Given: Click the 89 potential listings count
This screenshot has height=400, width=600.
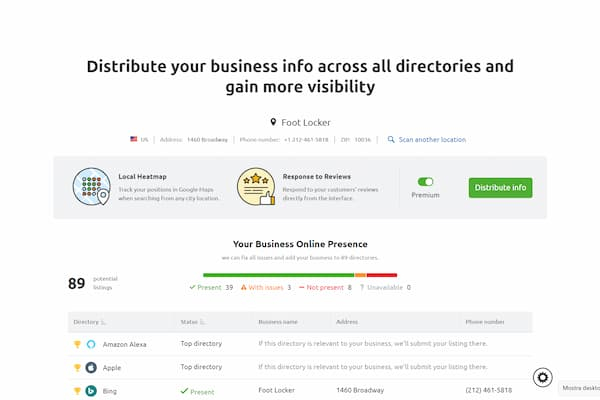Looking at the screenshot, I should 77,283.
